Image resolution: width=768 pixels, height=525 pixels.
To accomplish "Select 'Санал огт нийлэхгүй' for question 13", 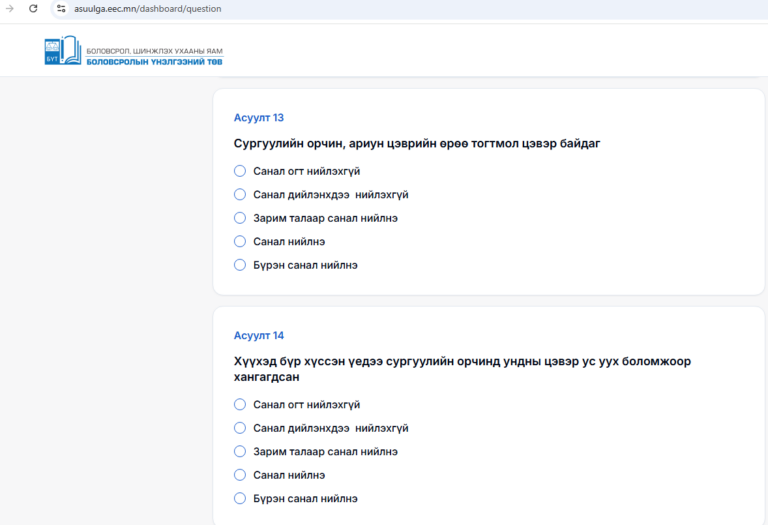I will click(x=240, y=171).
